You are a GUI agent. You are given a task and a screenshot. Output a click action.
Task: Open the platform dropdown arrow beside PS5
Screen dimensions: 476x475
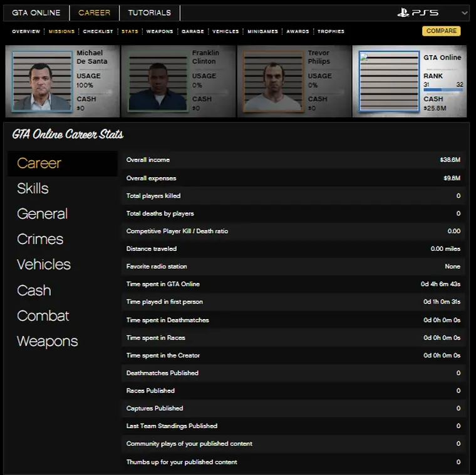click(464, 13)
